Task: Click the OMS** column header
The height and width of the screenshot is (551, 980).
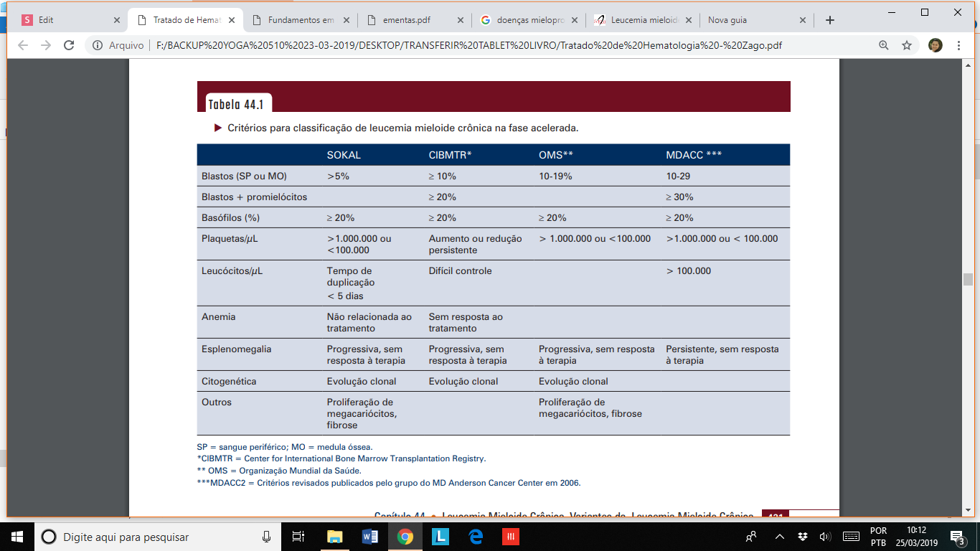Action: tap(556, 155)
